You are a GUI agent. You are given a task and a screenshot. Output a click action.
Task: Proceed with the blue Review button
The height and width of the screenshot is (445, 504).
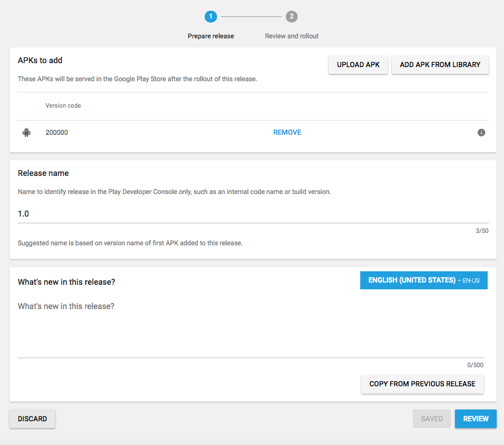pos(475,419)
